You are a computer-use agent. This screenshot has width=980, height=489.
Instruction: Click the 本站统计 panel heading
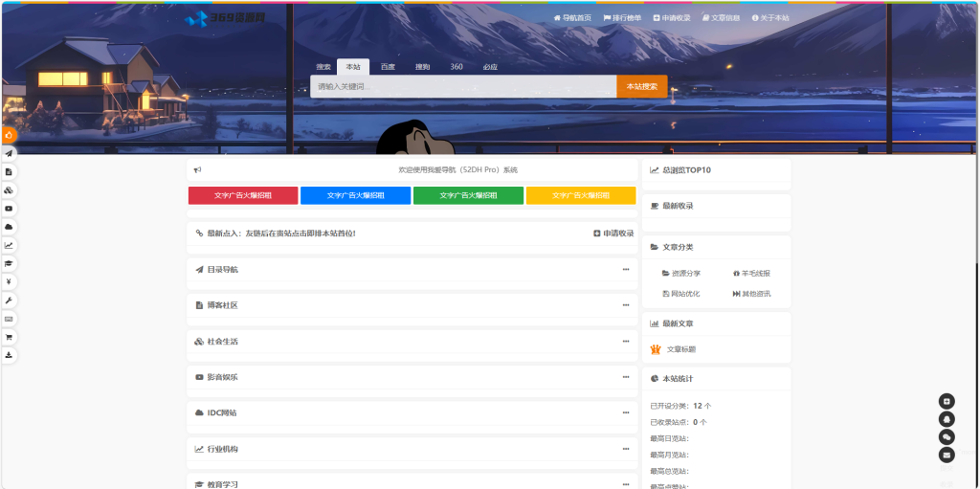[678, 378]
